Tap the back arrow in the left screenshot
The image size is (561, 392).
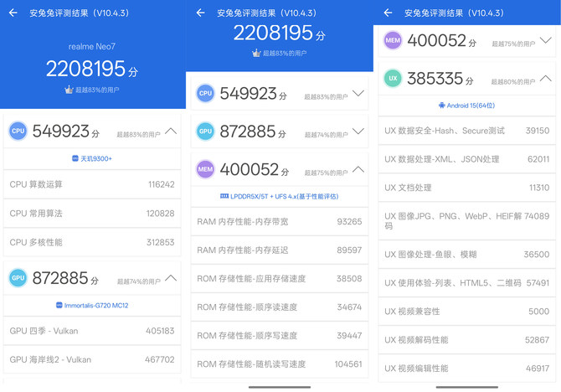[x=13, y=13]
